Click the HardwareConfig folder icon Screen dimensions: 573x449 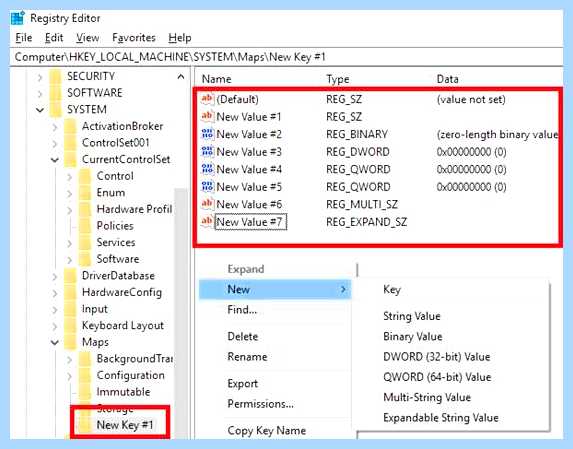pyautogui.click(x=70, y=292)
